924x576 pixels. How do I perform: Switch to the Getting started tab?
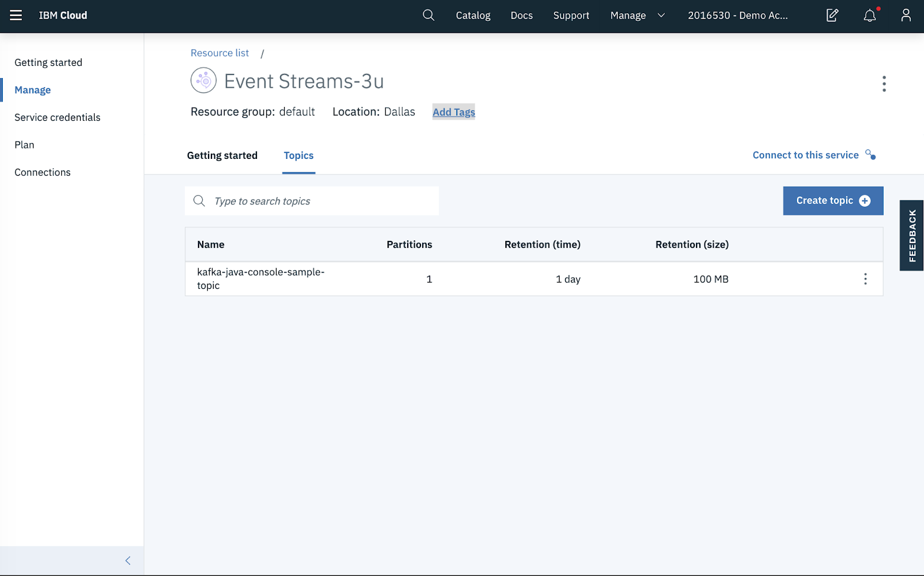point(222,156)
